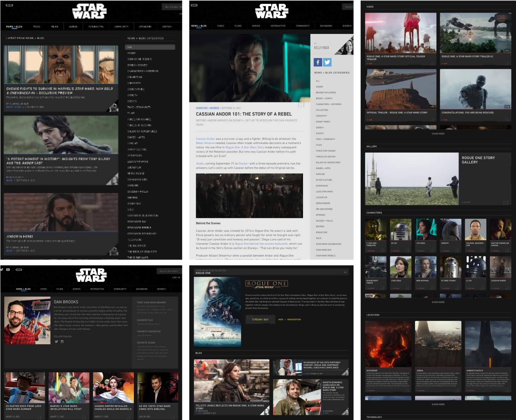Viewport: 516px width, 420px height.
Task: Click author avatar on the Michael Giacchino blog card
Action: coord(345,372)
